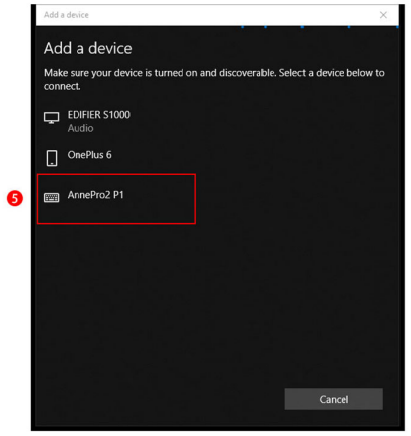Viewport: 411px width, 436px height.
Task: Click the "Add a device" heading text
Action: tap(88, 48)
